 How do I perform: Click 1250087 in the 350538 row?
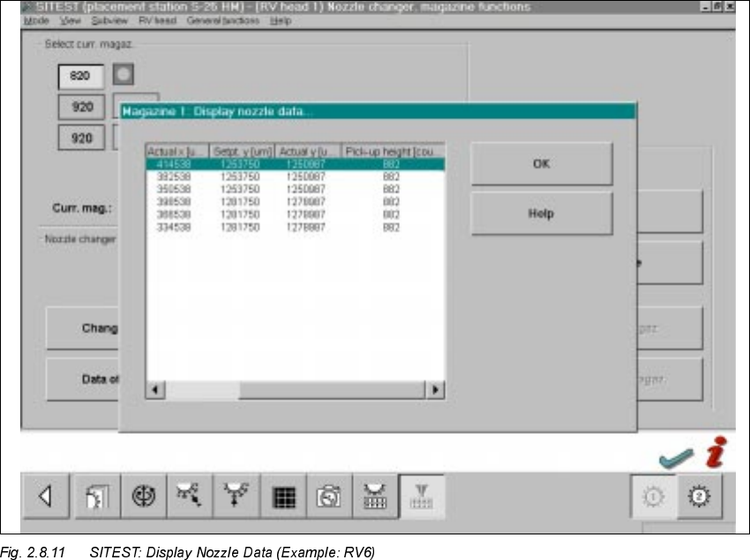click(305, 190)
